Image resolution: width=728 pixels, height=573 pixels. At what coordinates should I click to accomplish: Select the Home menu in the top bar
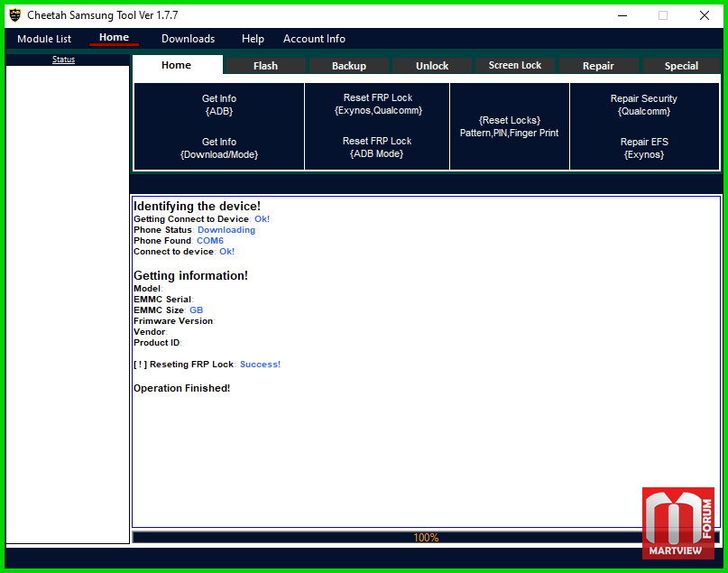114,38
